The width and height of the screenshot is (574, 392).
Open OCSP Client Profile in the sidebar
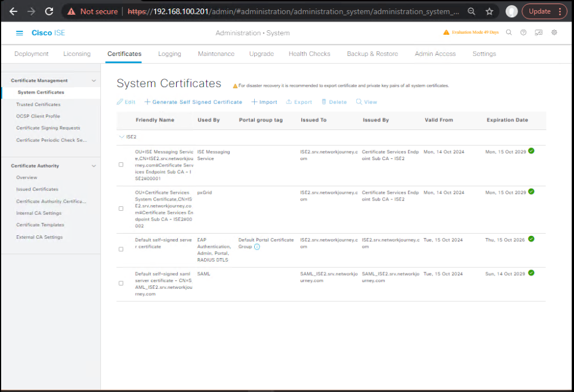click(x=38, y=116)
